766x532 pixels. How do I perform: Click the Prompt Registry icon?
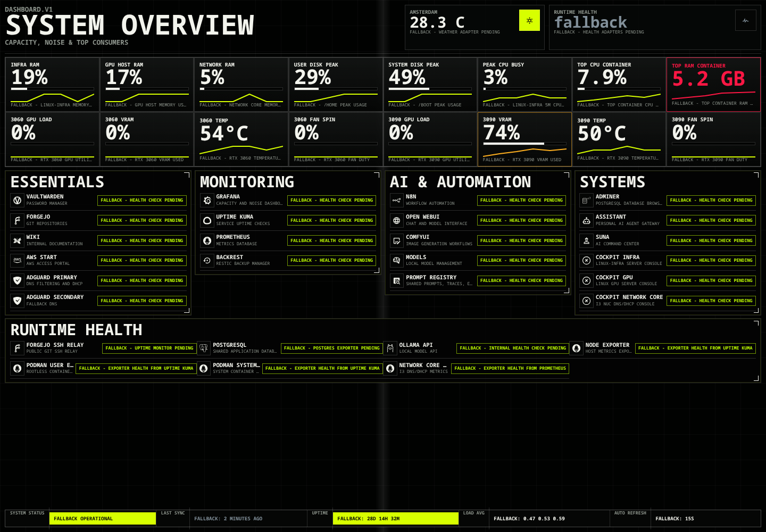[x=397, y=280]
